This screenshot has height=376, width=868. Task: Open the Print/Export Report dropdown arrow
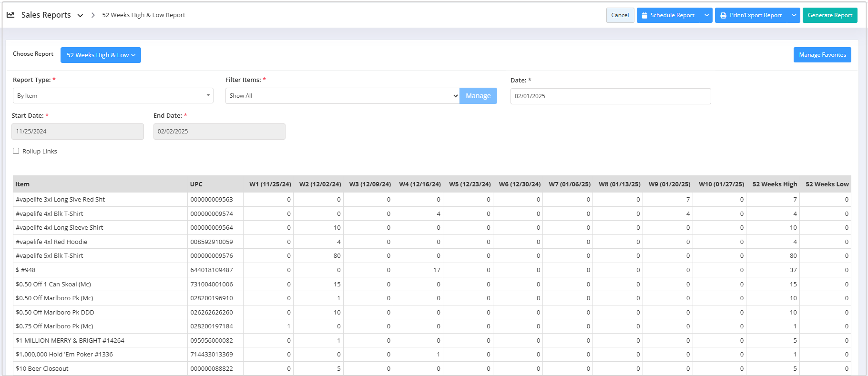coord(794,15)
